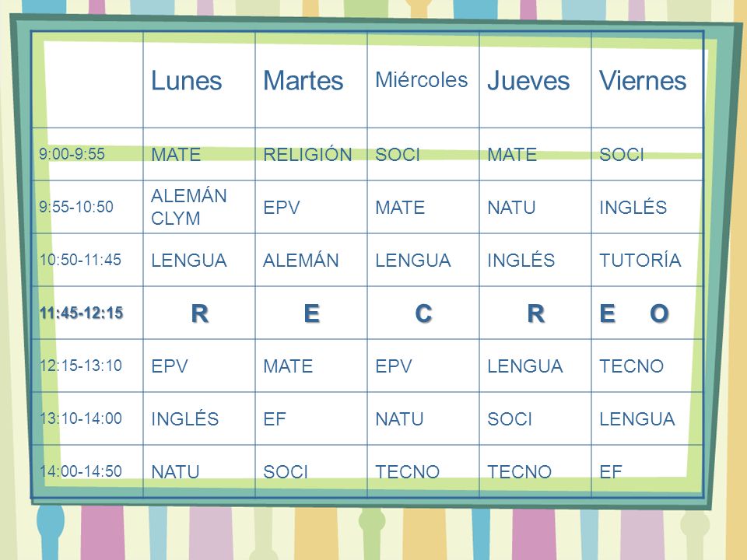Click the Miércoles header cell

click(x=421, y=80)
